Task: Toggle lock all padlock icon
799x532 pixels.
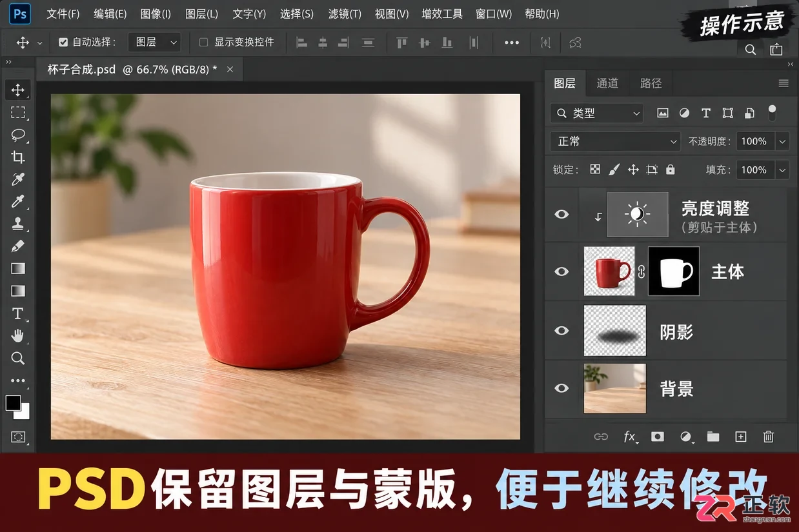Action: (x=670, y=170)
